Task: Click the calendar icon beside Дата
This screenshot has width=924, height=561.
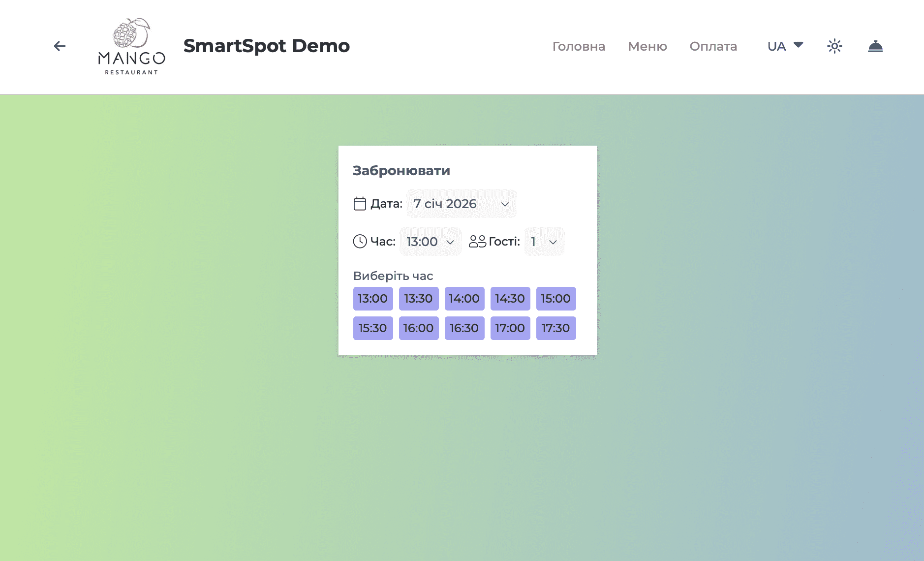Action: pos(360,203)
